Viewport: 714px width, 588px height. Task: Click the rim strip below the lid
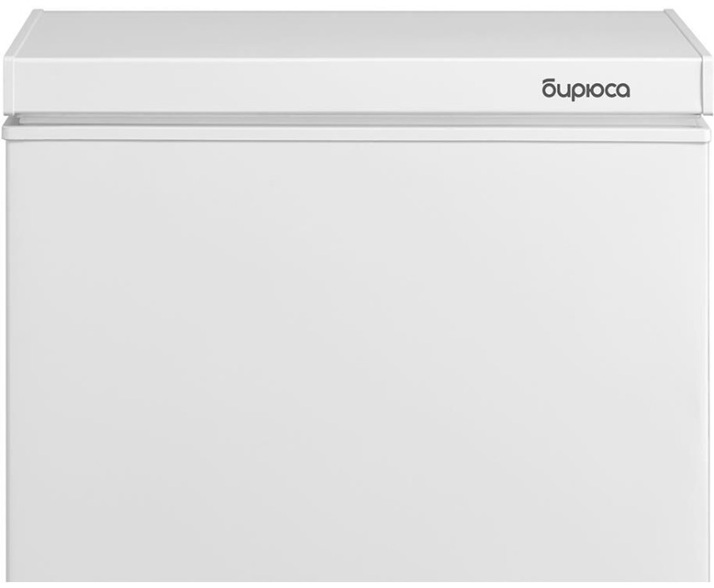355,129
